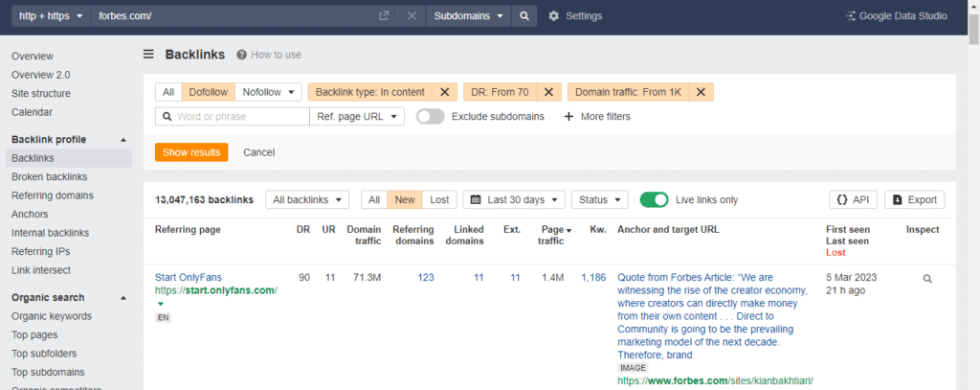Open Google Data Studio connector
The image size is (980, 390).
896,16
